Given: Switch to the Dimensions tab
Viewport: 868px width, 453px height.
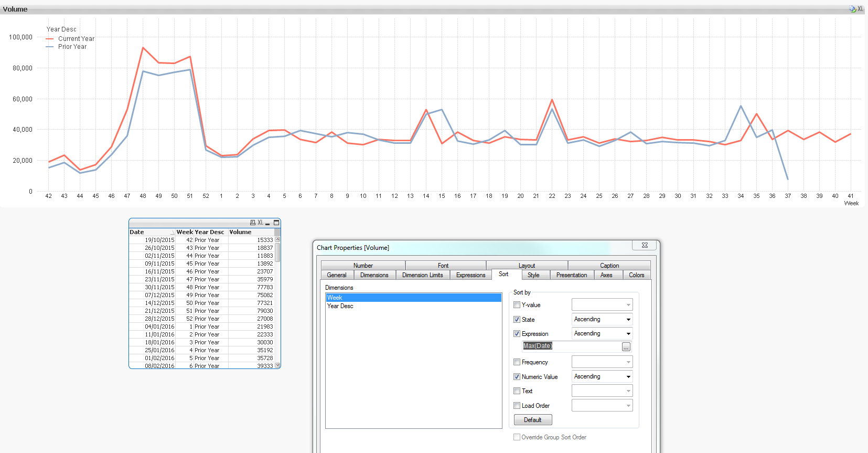Looking at the screenshot, I should click(x=374, y=275).
